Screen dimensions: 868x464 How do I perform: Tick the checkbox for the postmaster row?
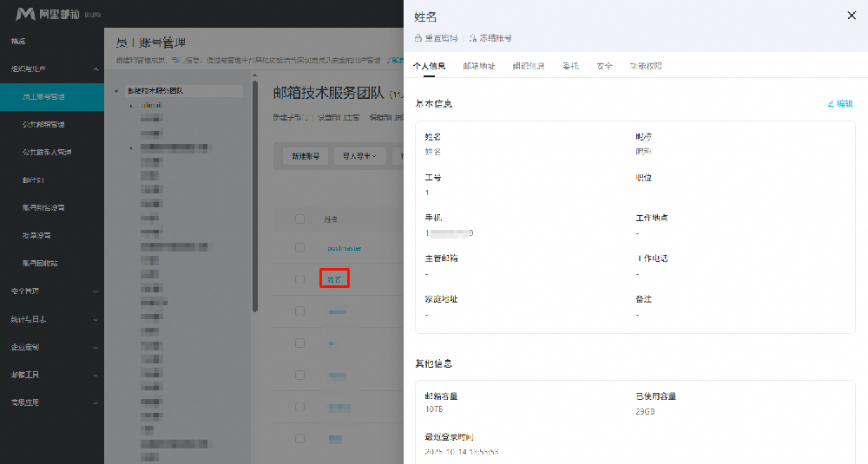coord(299,248)
